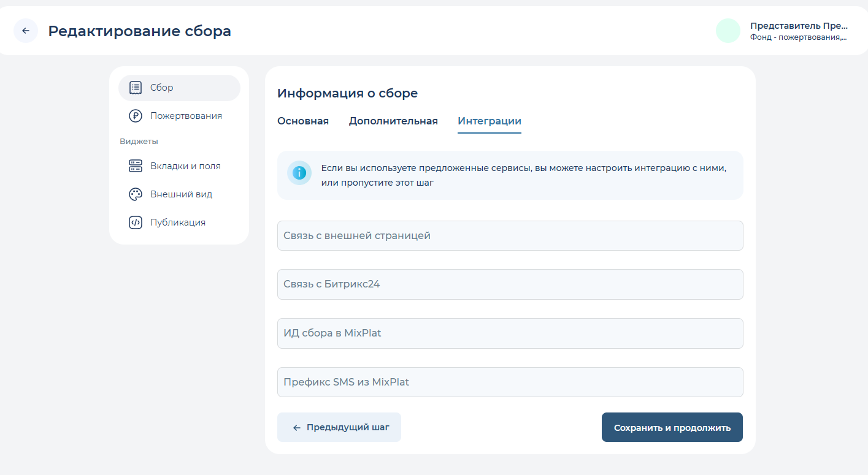Viewport: 868px width, 475px height.
Task: Click the code icon for Публикация
Action: pyautogui.click(x=136, y=222)
